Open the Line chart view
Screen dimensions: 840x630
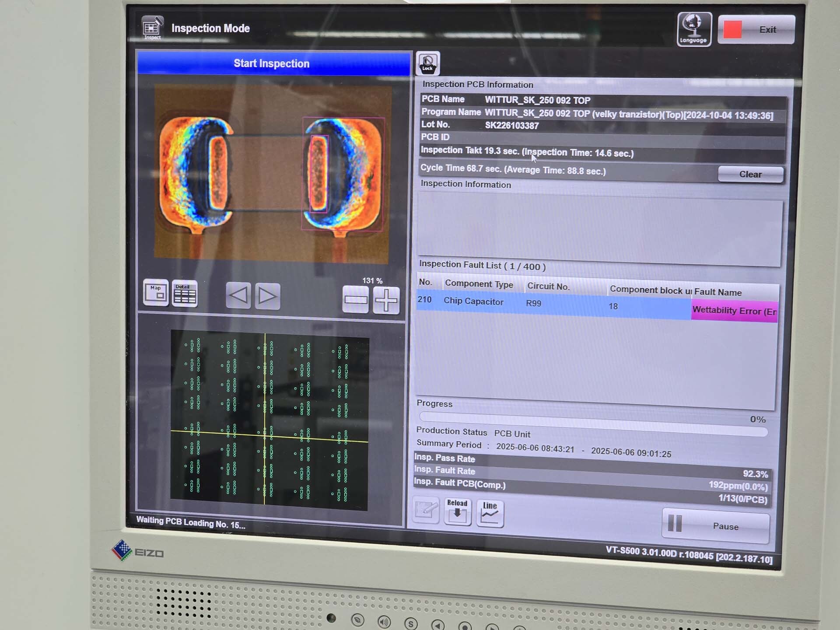pos(490,513)
